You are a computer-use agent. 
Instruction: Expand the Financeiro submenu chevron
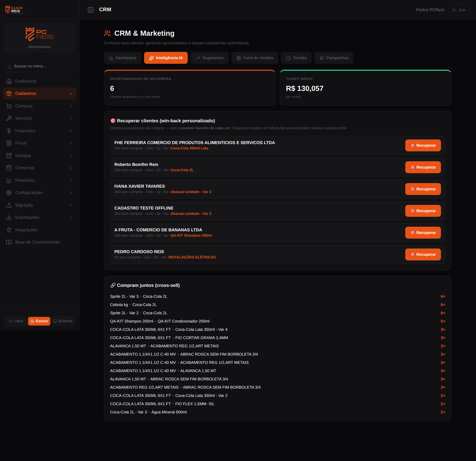coord(71,131)
